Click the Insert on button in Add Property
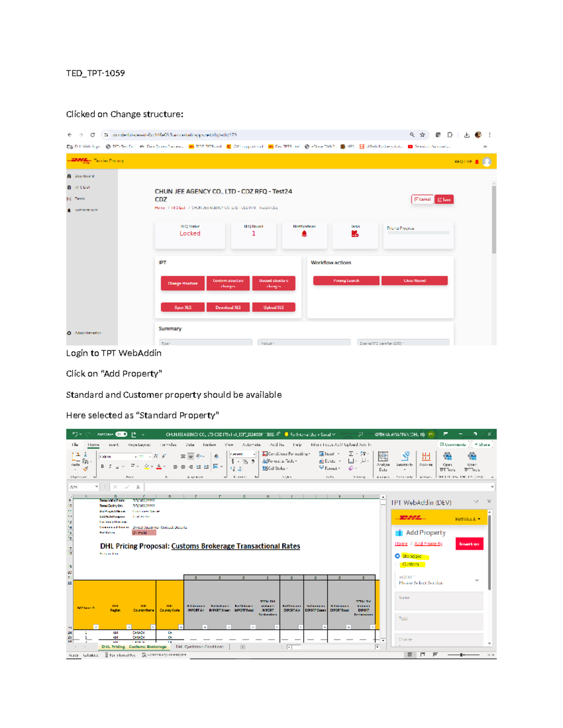 [x=470, y=544]
